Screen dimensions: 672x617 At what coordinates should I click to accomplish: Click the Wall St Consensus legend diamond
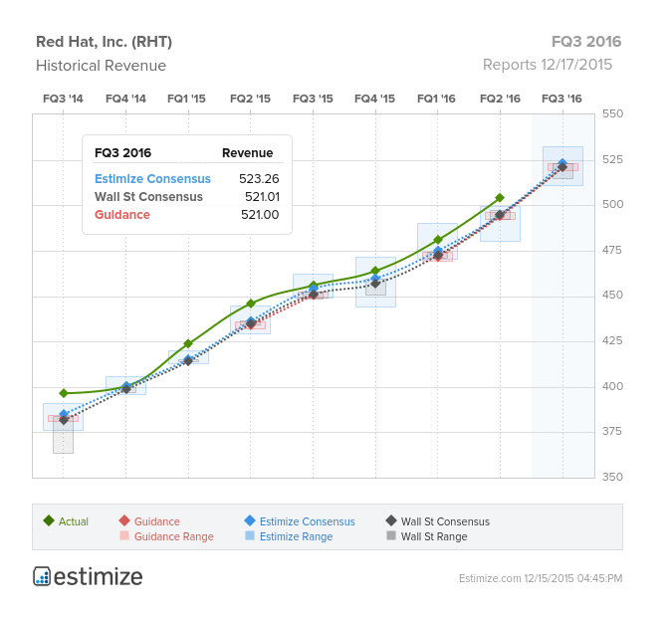[391, 520]
